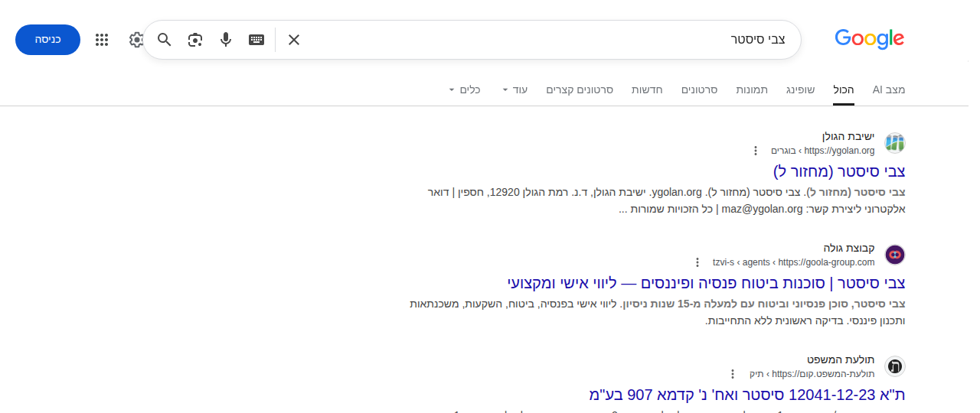This screenshot has height=413, width=980.
Task: Open result ת"א 12041-12-23 סיסטר
Action: tap(747, 395)
